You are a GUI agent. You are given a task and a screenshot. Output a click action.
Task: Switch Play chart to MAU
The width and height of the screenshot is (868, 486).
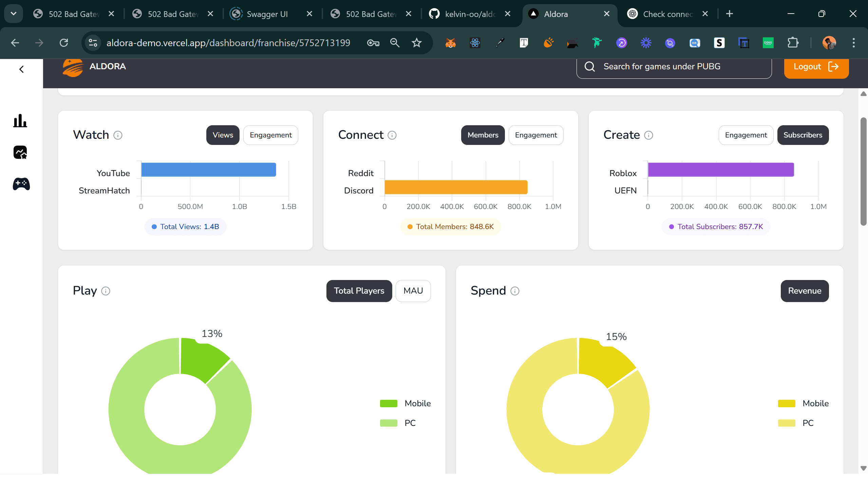(413, 291)
